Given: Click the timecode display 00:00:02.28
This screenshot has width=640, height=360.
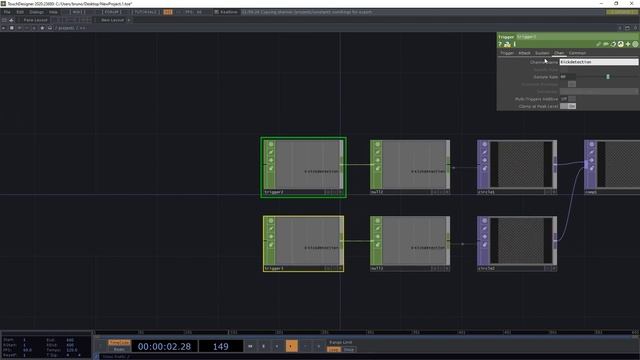Looking at the screenshot, I should click(x=164, y=347).
